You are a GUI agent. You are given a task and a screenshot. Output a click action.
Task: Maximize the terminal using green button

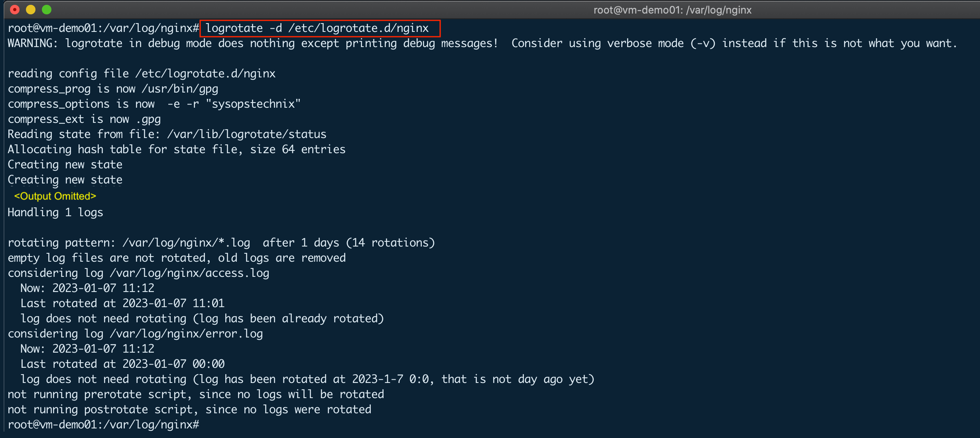[47, 10]
